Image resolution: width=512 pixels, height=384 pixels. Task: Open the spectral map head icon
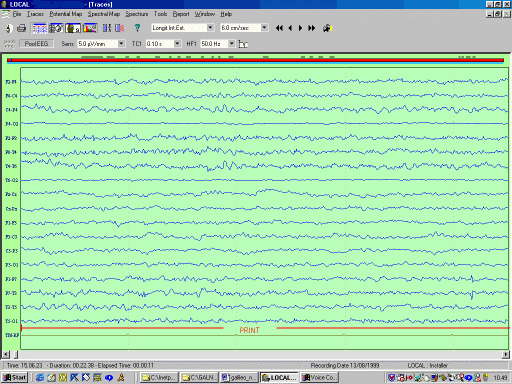pos(73,28)
